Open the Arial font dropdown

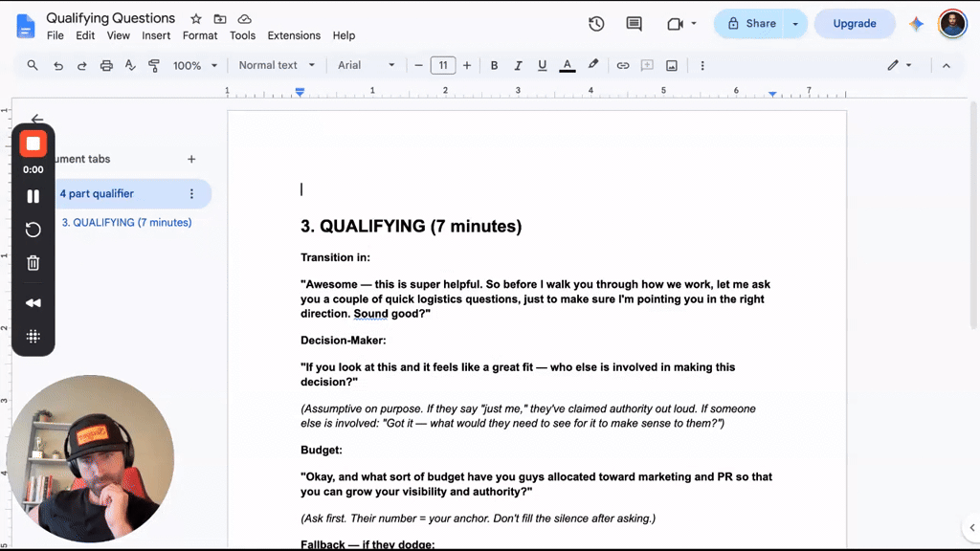[x=367, y=65]
